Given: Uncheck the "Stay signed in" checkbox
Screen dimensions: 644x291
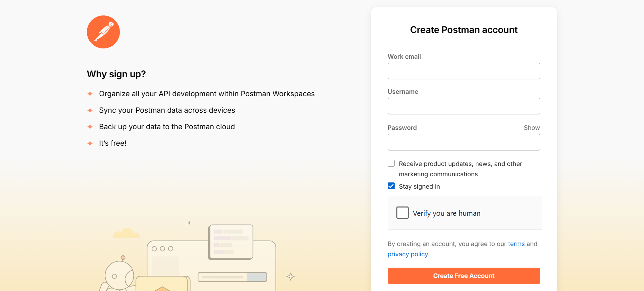Looking at the screenshot, I should coord(391,186).
